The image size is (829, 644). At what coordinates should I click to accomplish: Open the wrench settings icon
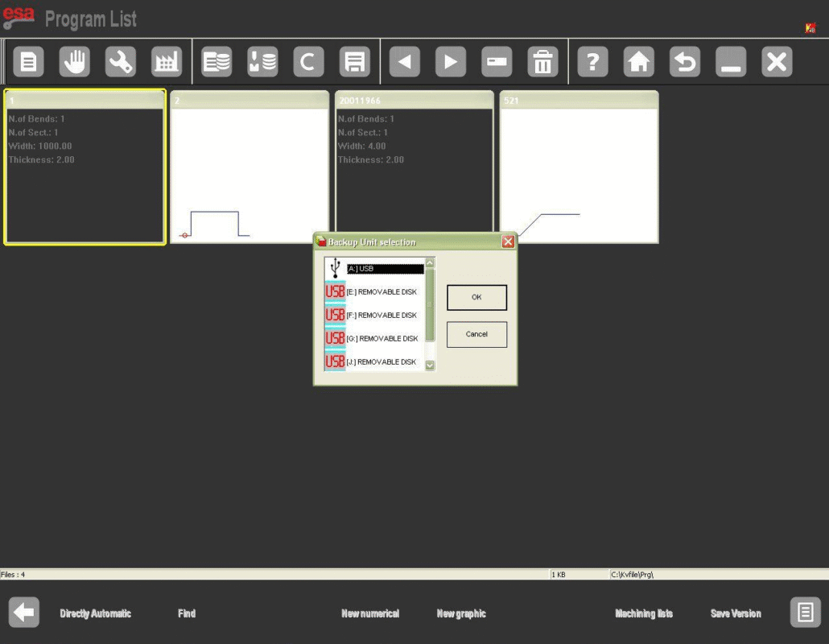point(121,62)
